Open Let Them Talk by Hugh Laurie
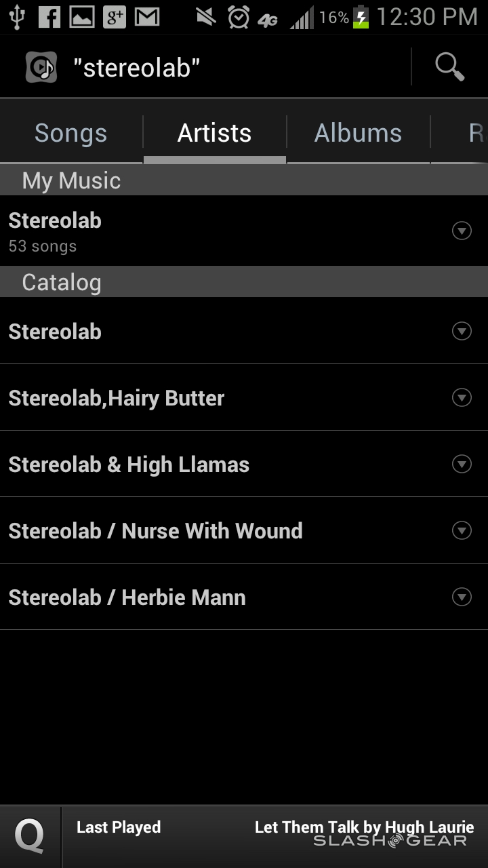This screenshot has width=488, height=868. coord(364,827)
